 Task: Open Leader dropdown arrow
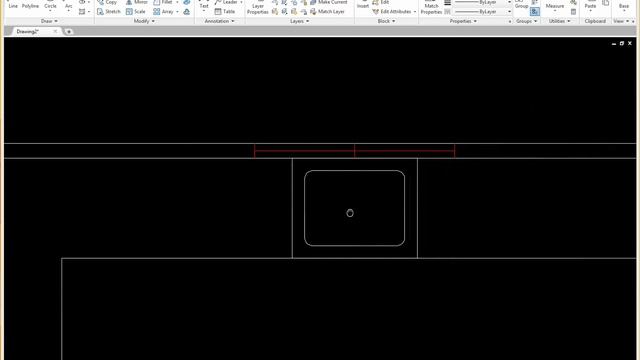[241, 2]
